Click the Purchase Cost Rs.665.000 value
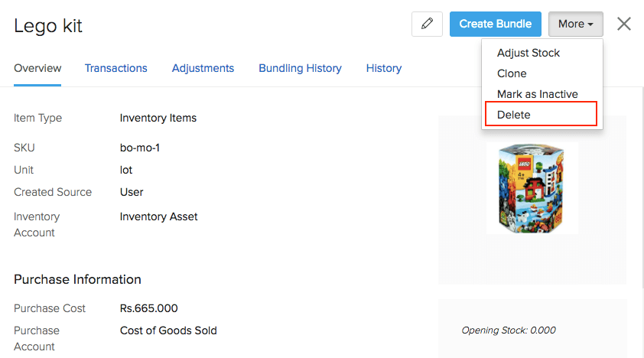This screenshot has height=358, width=644. [148, 308]
